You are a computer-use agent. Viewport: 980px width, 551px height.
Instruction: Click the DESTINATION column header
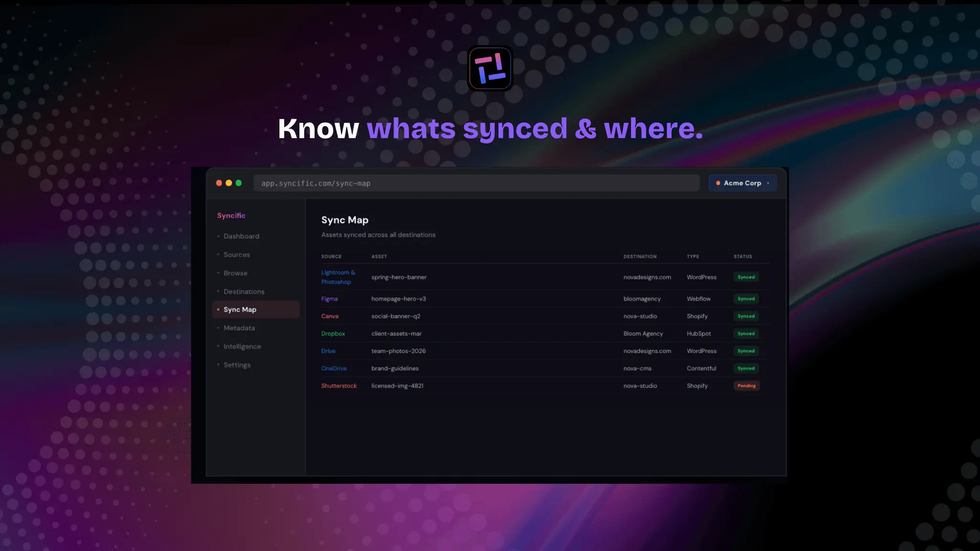point(640,257)
